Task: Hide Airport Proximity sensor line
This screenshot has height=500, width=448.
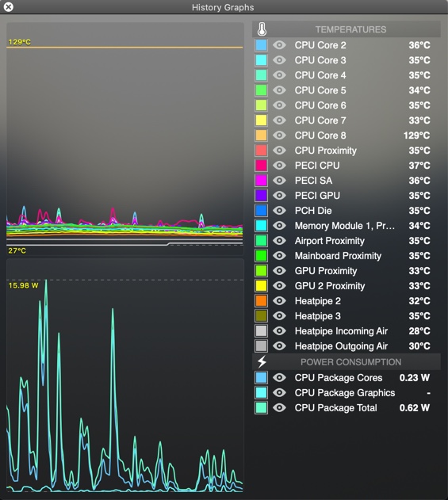Action: coord(279,240)
